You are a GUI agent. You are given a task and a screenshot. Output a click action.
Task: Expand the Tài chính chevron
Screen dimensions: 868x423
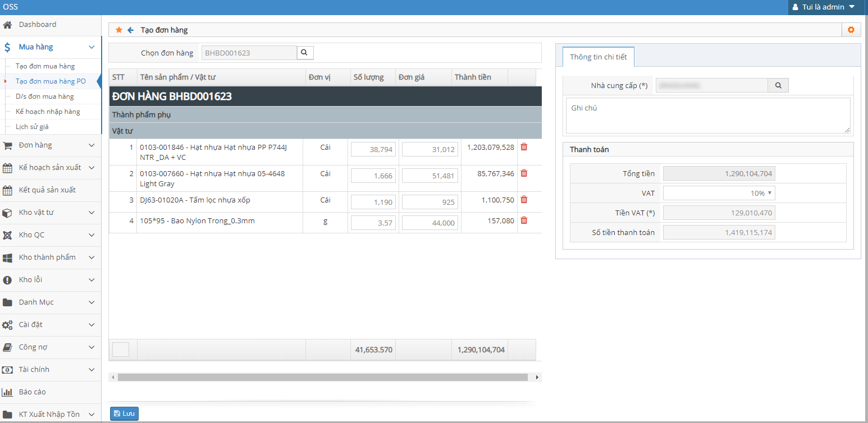click(92, 370)
